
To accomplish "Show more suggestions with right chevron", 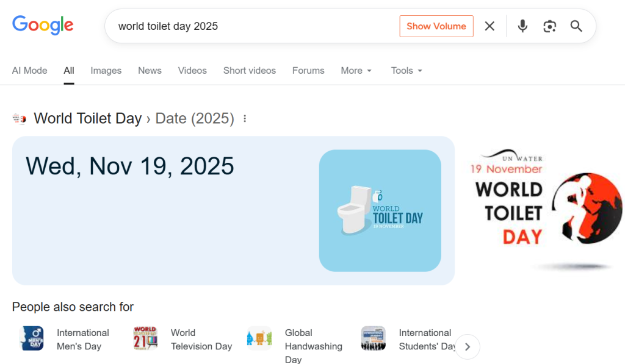I will coord(468,347).
